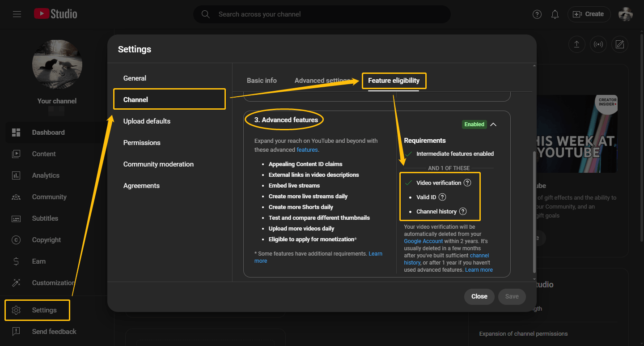Open the Google Account link
Screen dimensions: 644x346
[424, 241]
